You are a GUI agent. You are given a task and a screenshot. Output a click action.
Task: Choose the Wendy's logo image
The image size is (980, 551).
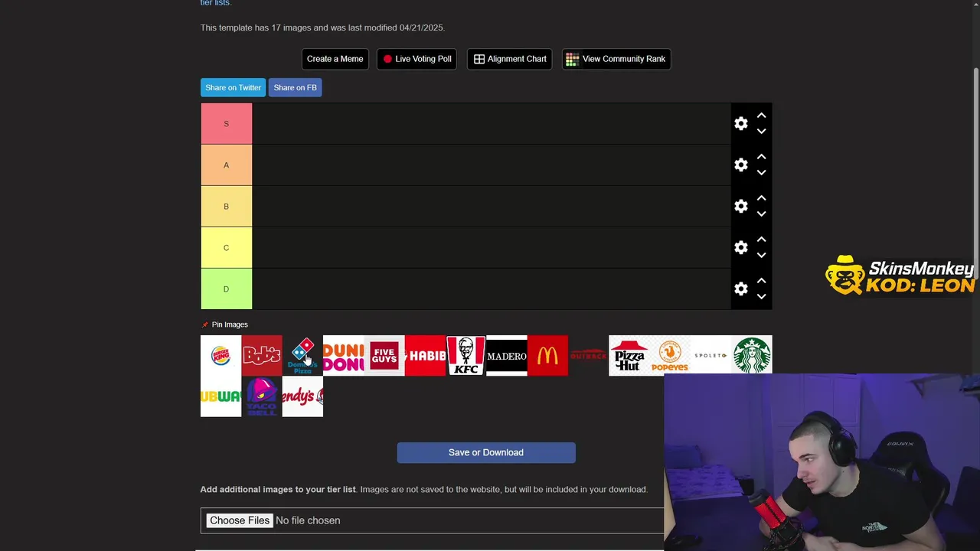[x=302, y=396]
